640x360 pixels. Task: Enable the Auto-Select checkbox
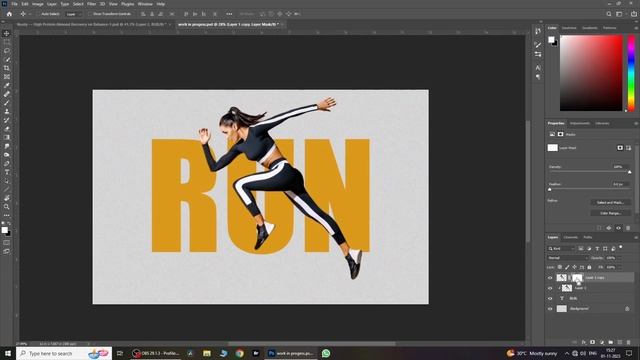[x=38, y=14]
